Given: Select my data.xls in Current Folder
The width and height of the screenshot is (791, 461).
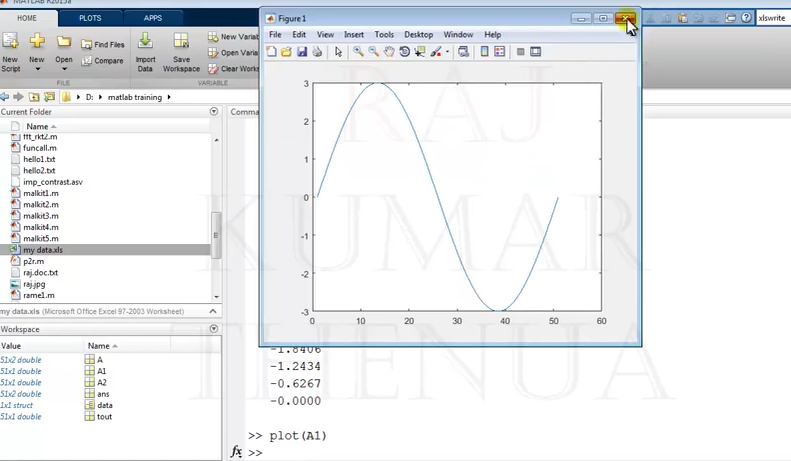Looking at the screenshot, I should [x=43, y=250].
